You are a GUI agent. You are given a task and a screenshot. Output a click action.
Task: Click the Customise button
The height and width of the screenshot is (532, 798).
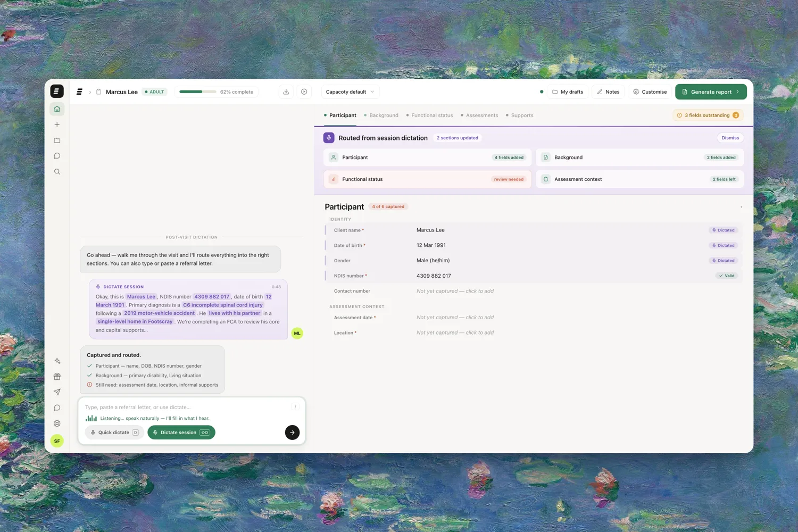coord(650,92)
